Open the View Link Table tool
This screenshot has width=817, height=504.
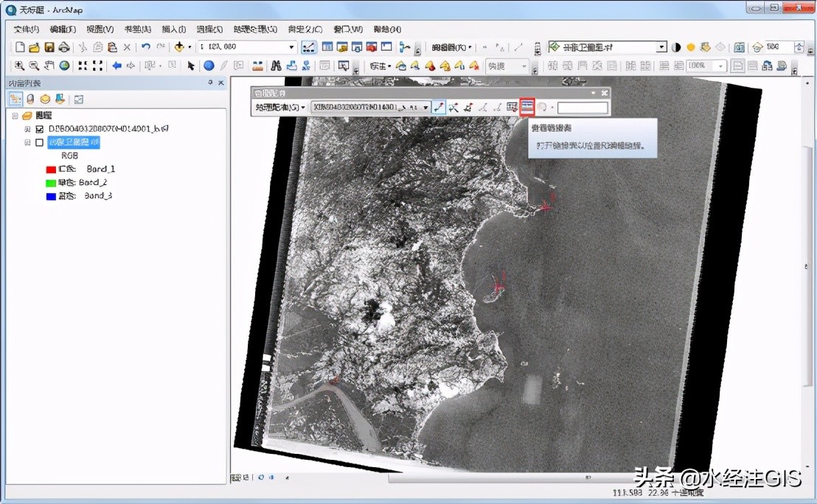tap(526, 108)
